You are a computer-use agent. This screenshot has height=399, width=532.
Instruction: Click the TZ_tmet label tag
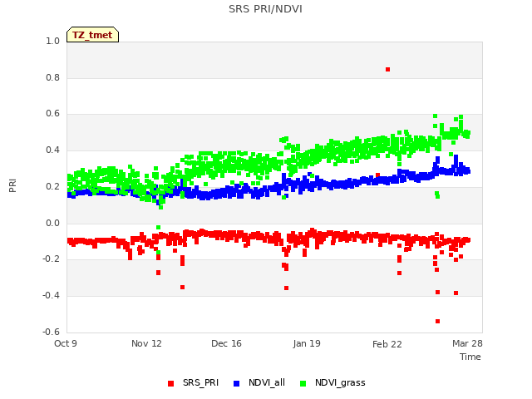[x=92, y=35]
